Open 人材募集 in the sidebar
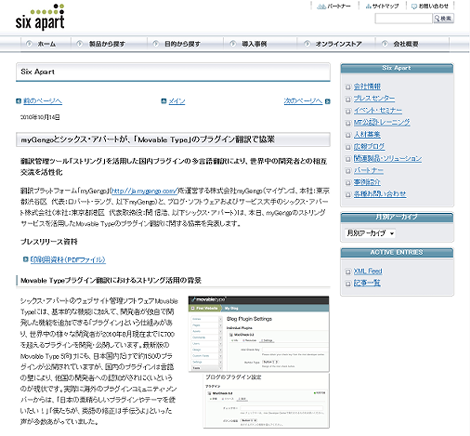 pyautogui.click(x=367, y=134)
